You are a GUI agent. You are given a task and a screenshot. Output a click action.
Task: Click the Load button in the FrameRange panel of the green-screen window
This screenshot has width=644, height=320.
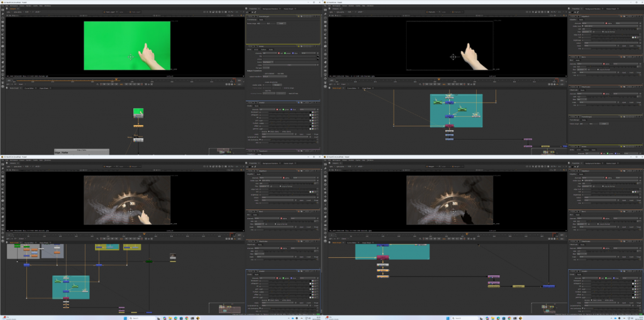pos(281,23)
